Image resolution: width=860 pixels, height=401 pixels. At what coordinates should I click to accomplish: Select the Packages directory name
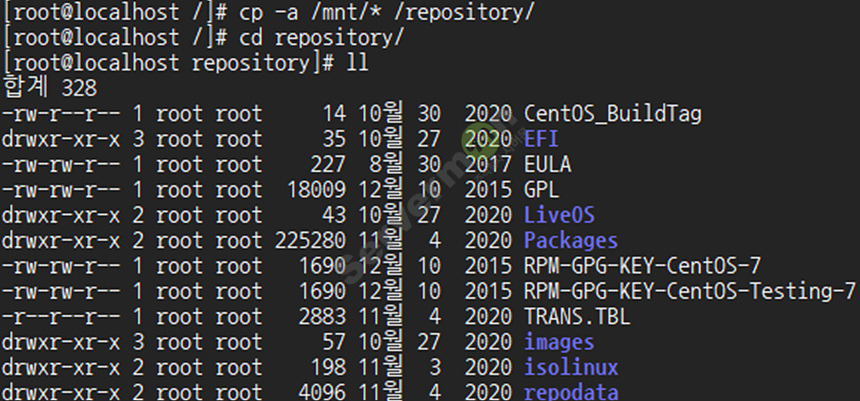click(x=571, y=241)
